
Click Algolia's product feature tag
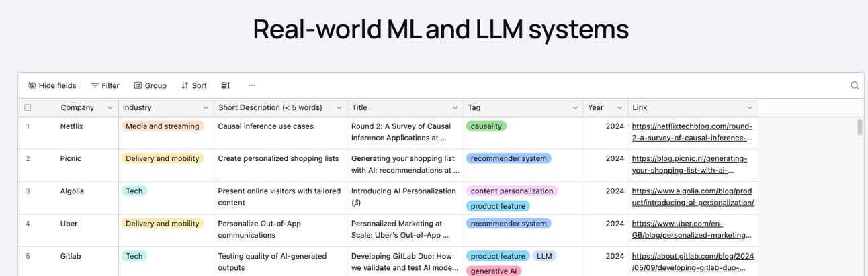coord(498,206)
